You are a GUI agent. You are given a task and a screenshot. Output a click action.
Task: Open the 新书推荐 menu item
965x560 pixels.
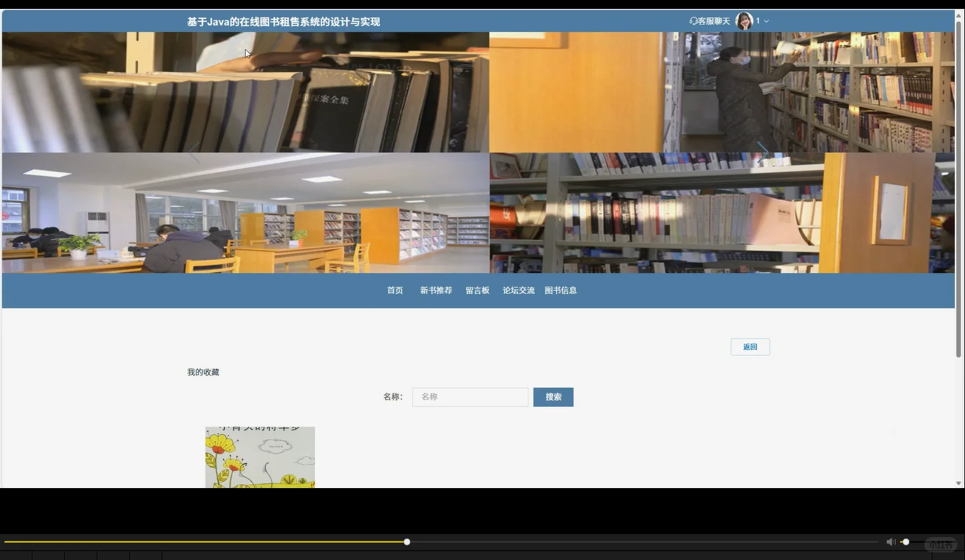(436, 290)
